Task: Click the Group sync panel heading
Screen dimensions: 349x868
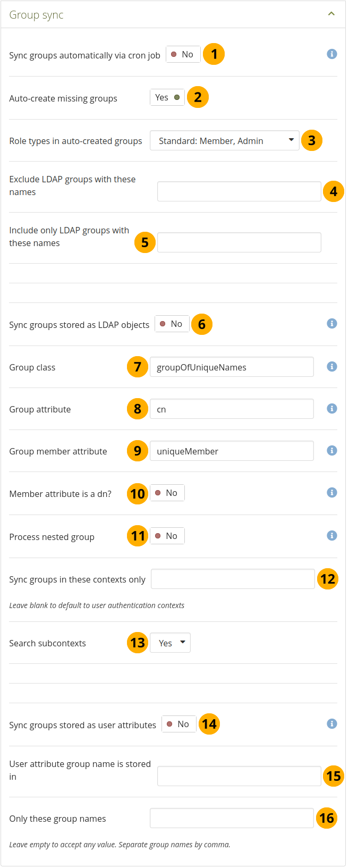Action: click(36, 15)
